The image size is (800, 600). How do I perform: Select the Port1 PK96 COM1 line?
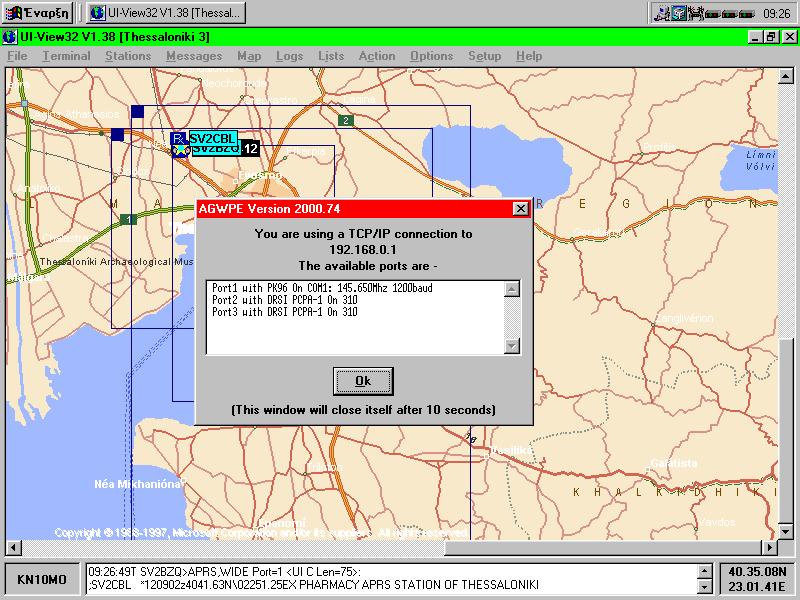click(322, 288)
